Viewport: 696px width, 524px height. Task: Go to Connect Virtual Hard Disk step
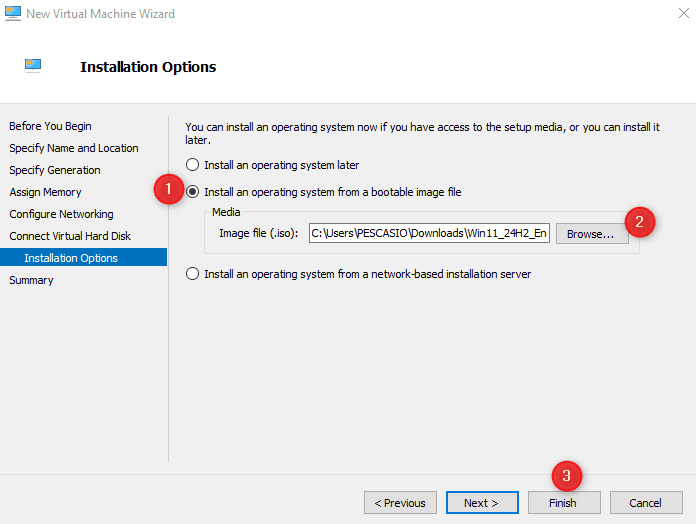[x=70, y=236]
